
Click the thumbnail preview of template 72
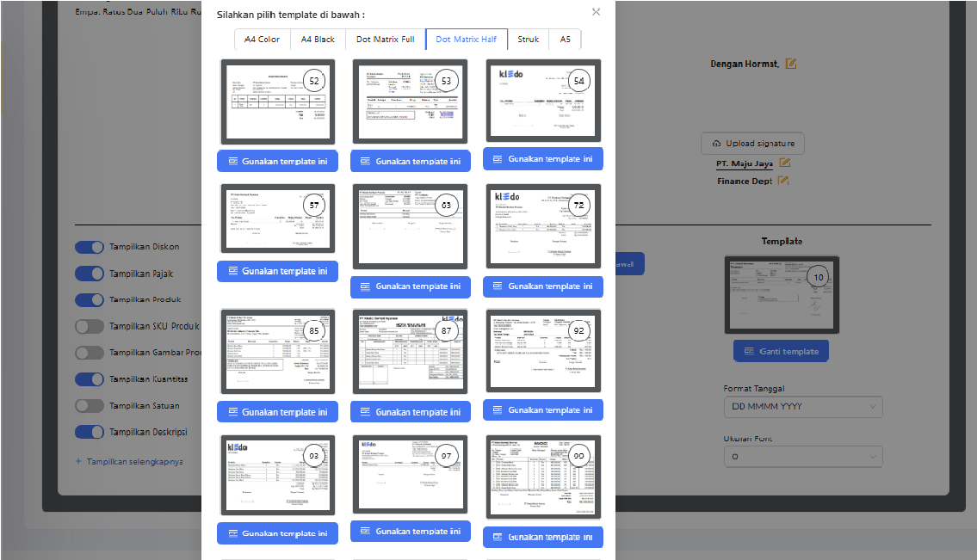coord(543,225)
